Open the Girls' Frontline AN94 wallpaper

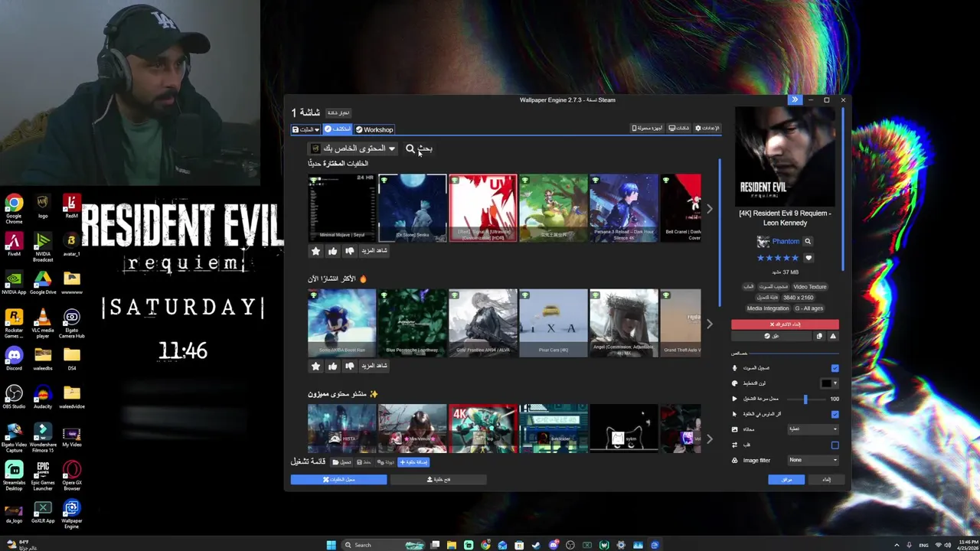pyautogui.click(x=482, y=323)
